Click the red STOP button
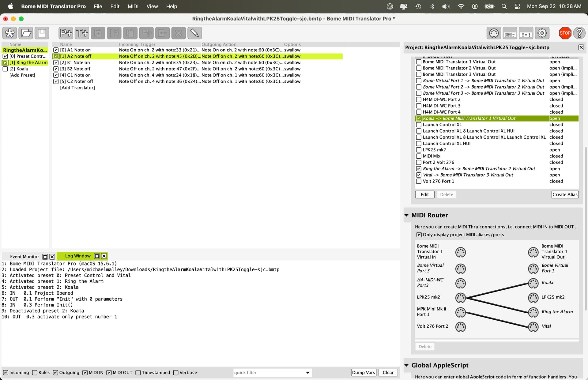This screenshot has width=588, height=380. click(x=565, y=33)
